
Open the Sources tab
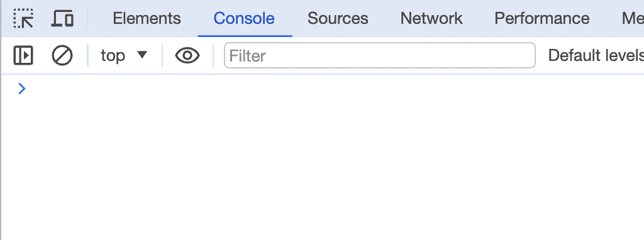point(338,18)
